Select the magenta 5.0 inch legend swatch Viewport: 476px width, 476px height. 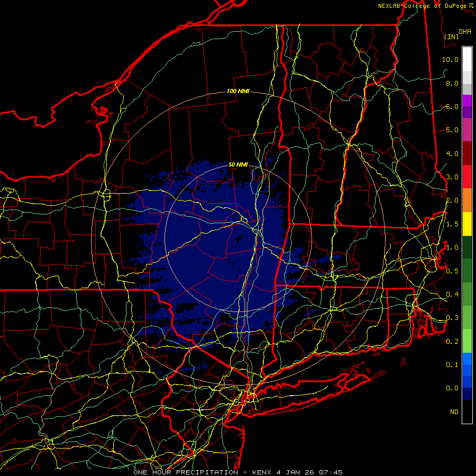(x=467, y=130)
